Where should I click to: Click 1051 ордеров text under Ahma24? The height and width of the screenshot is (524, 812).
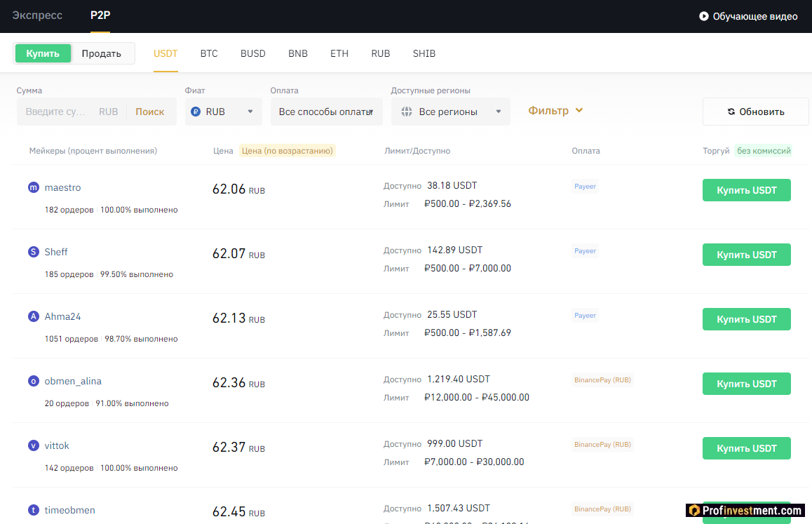coord(72,339)
